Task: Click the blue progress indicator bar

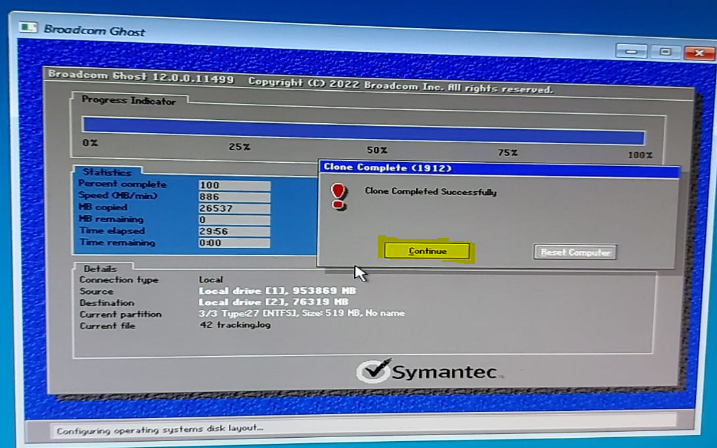Action: pyautogui.click(x=364, y=131)
